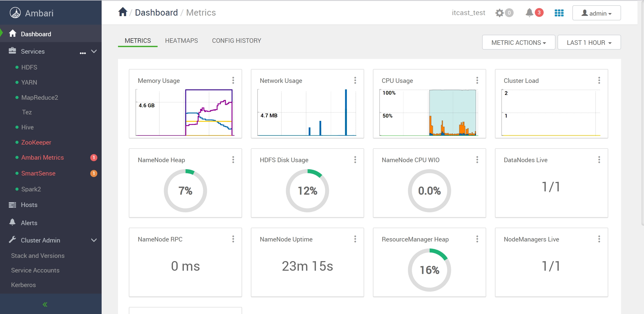Open the Metric Actions dropdown
Image resolution: width=644 pixels, height=314 pixels.
[519, 42]
